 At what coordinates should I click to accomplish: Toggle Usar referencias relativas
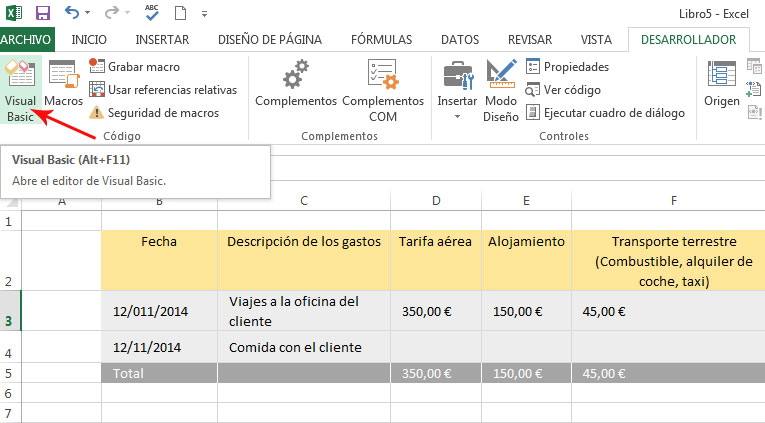163,90
